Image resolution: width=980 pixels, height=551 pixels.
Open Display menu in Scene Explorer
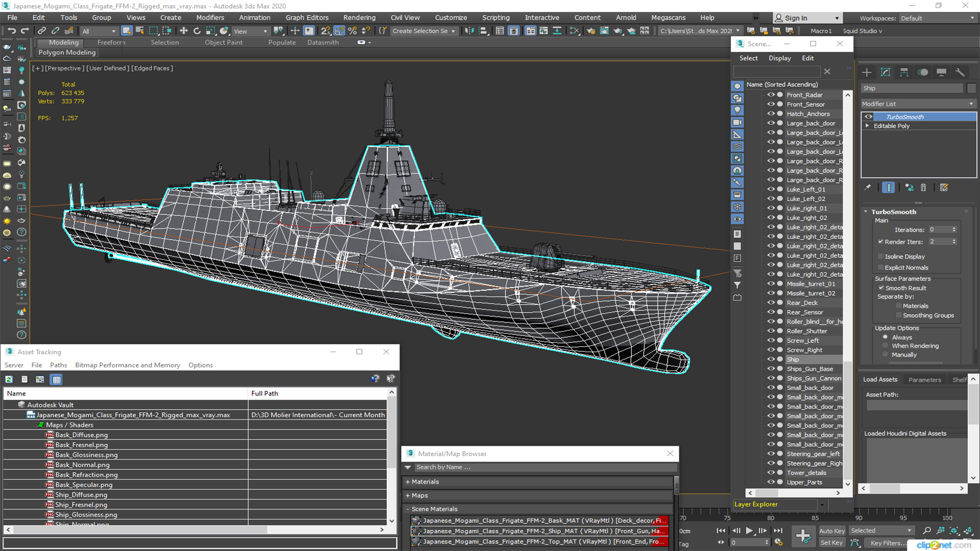779,58
